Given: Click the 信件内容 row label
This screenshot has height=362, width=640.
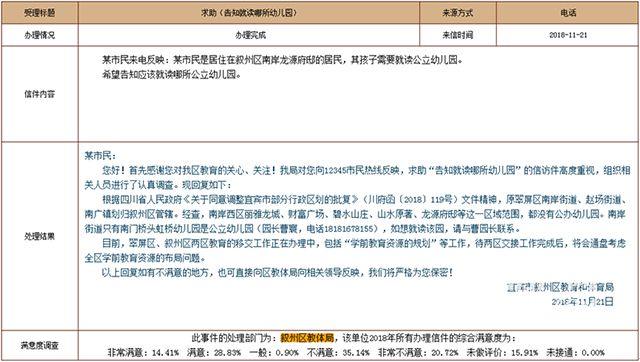Looking at the screenshot, I should click(x=40, y=94).
